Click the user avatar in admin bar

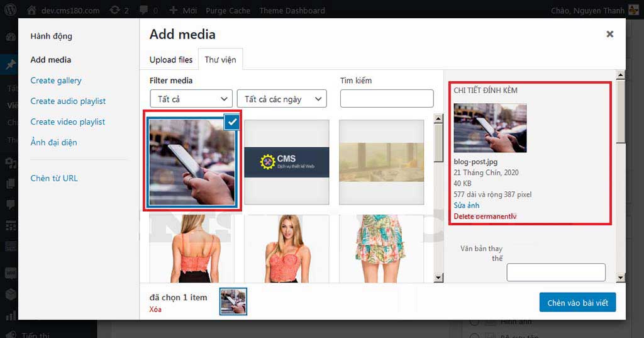(634, 10)
